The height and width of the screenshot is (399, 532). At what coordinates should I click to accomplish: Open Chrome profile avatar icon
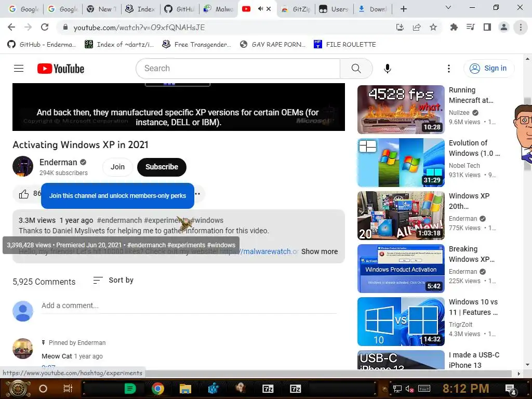point(504,27)
